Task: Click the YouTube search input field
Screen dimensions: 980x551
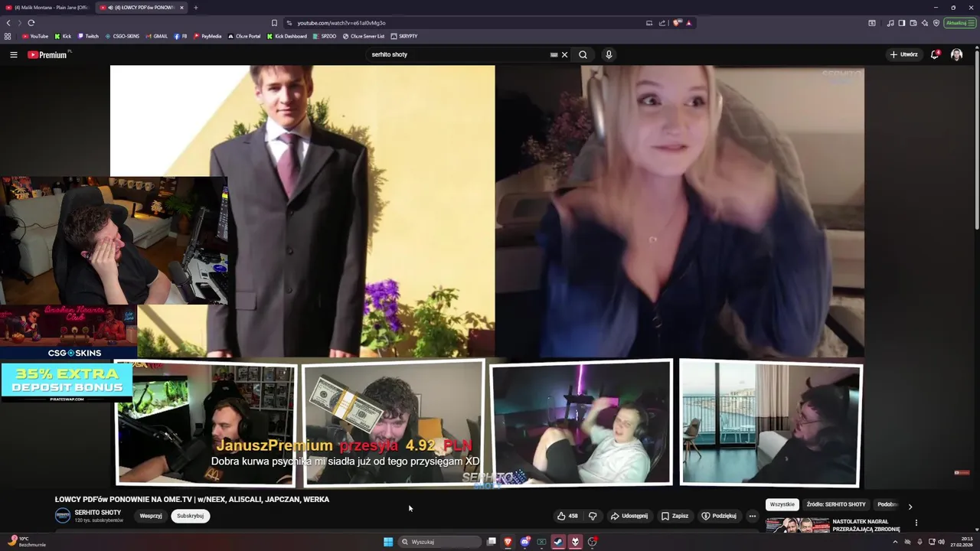Action: coord(458,54)
